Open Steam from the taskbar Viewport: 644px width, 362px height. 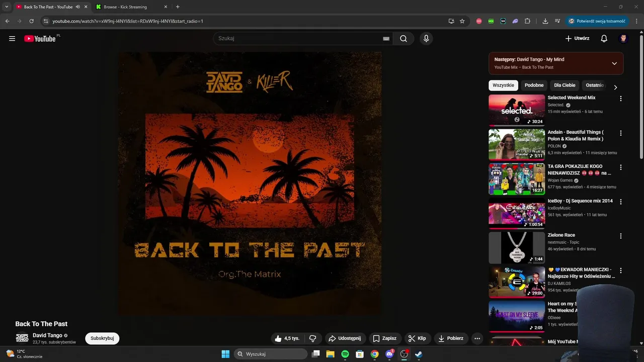(x=418, y=354)
